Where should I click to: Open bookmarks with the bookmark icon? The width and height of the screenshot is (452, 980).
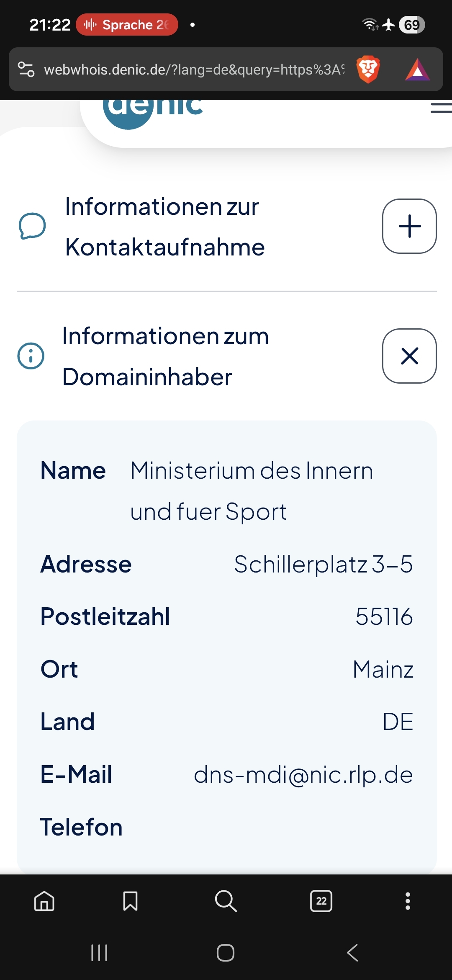pyautogui.click(x=130, y=901)
